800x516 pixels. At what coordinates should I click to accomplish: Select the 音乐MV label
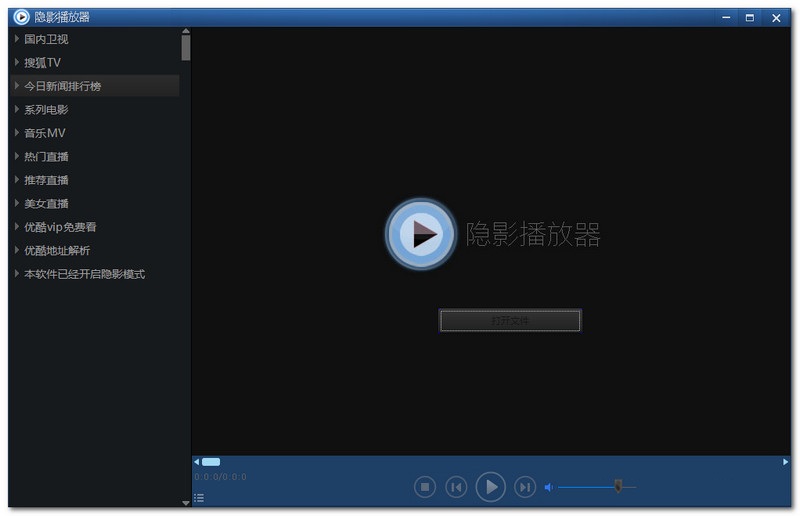tap(45, 133)
